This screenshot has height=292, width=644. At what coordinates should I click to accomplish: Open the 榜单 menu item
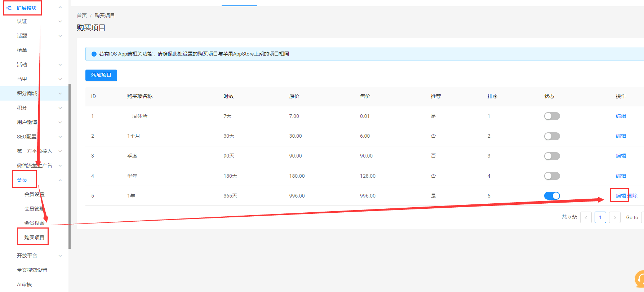22,50
